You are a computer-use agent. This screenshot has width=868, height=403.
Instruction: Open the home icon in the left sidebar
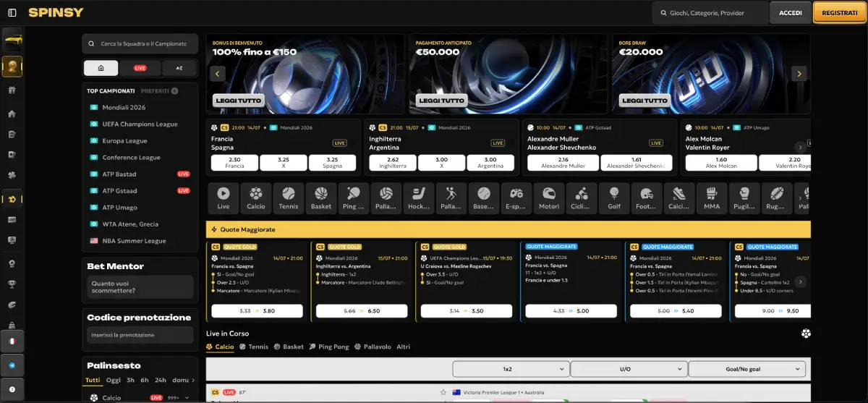click(x=12, y=114)
